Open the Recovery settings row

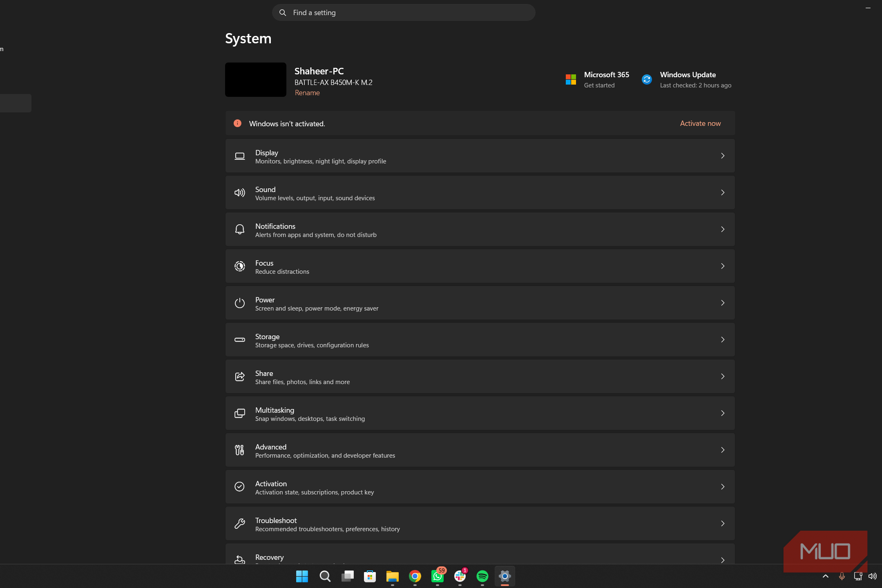click(480, 554)
